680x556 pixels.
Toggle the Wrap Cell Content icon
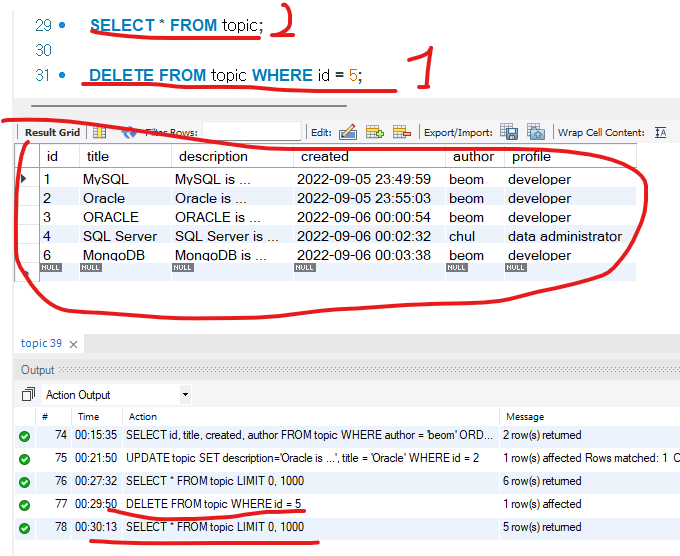point(660,132)
